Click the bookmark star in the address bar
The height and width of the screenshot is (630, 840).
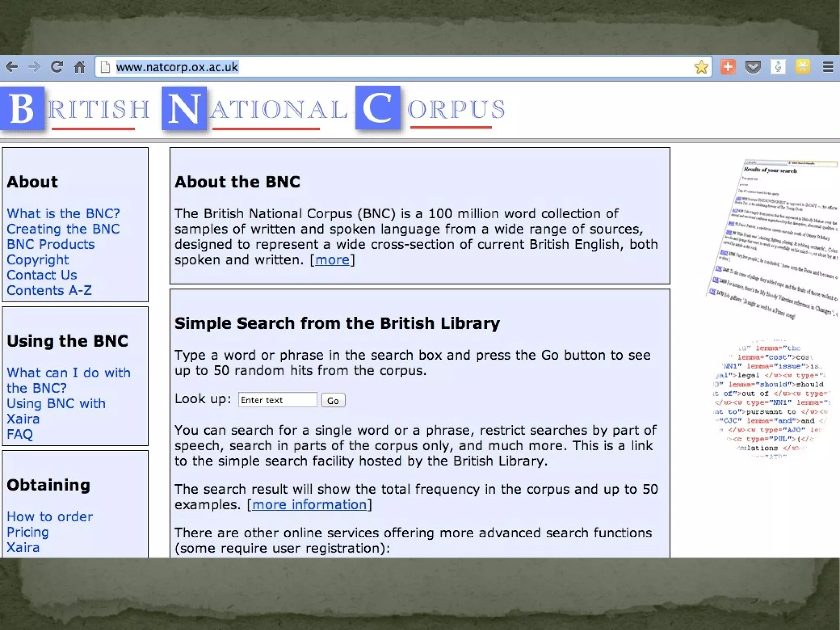coord(701,67)
